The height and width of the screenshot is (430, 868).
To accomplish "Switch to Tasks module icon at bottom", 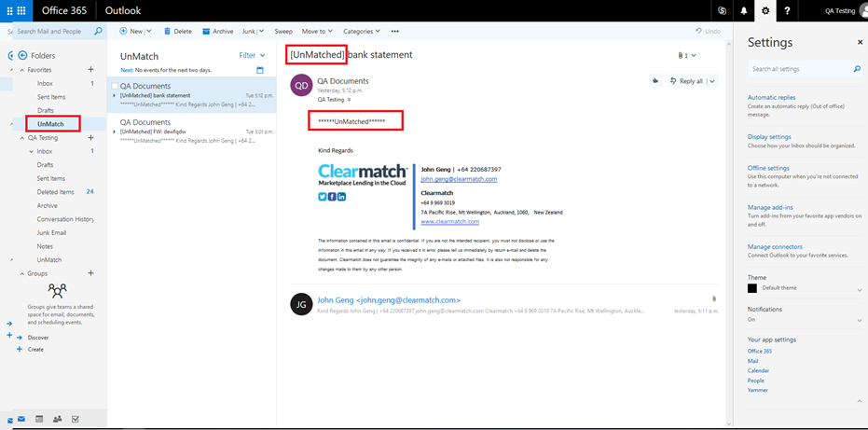I will pos(76,419).
